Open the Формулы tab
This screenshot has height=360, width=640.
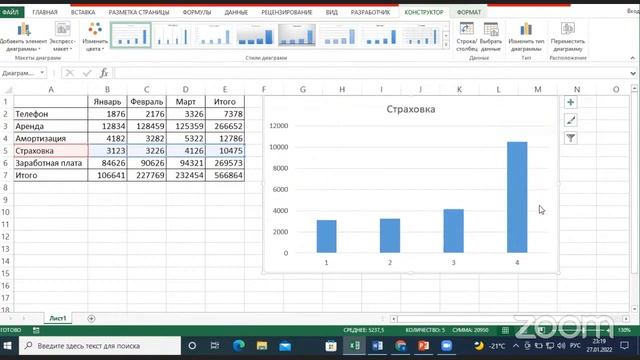click(197, 12)
